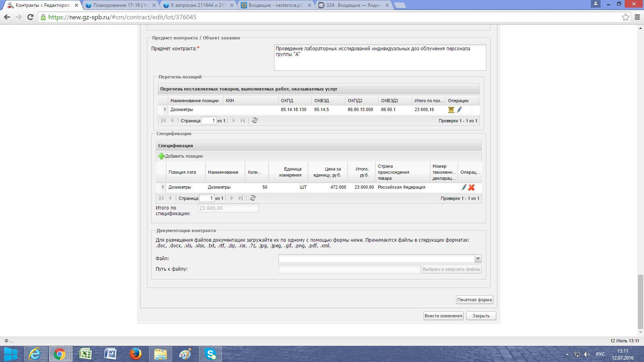
Task: Delete the Дозиметры specification row with the red cross
Action: click(x=471, y=187)
